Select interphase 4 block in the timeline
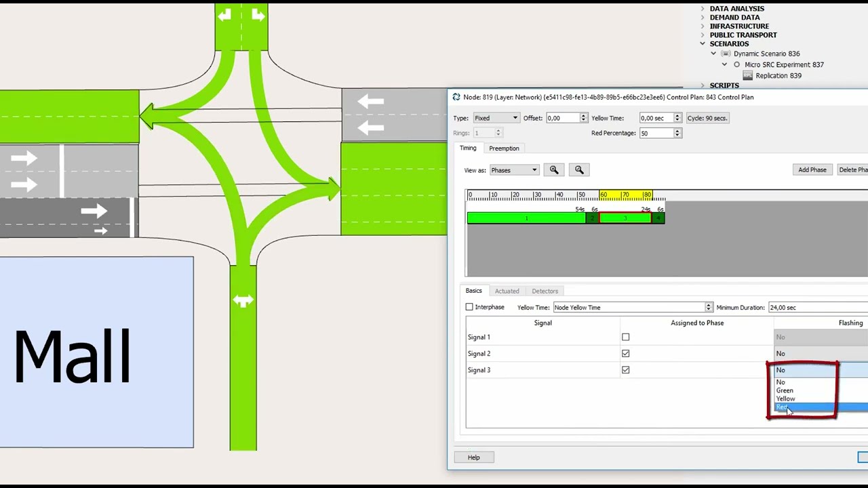 pyautogui.click(x=658, y=218)
